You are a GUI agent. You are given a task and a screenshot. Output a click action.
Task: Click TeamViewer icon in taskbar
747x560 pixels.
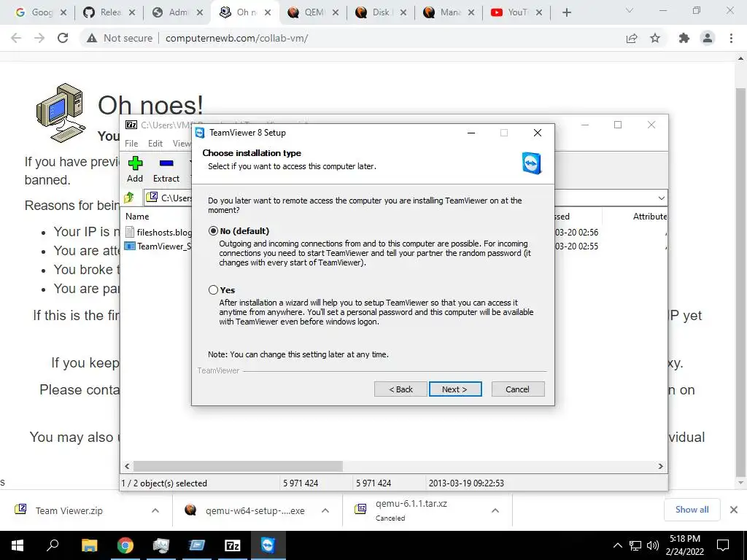(x=268, y=545)
